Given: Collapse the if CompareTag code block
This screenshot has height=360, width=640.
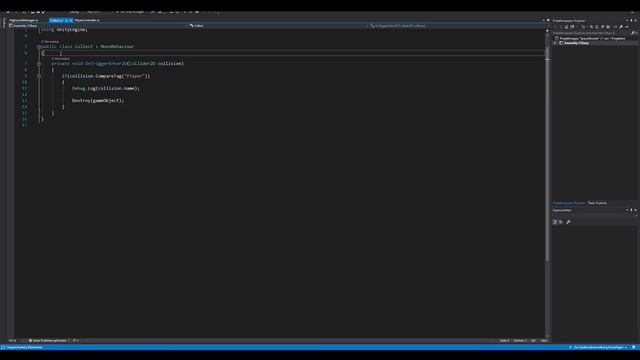Looking at the screenshot, I should pyautogui.click(x=39, y=76).
